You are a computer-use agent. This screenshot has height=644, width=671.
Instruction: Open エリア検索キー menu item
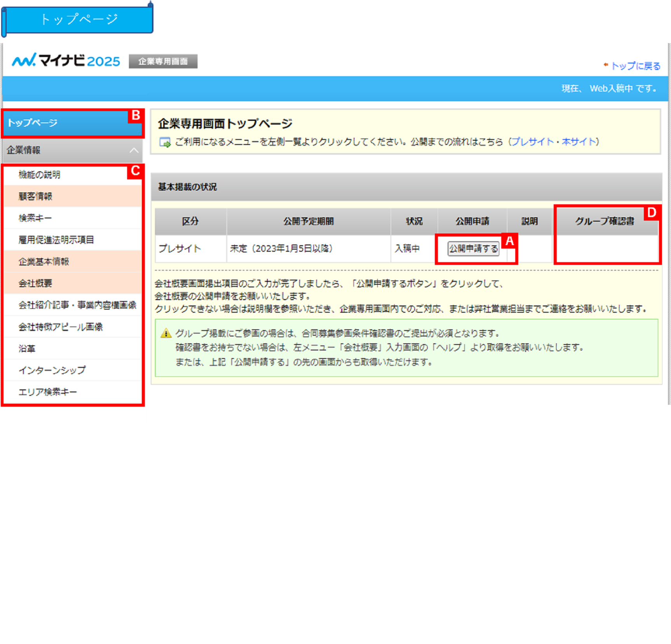point(73,392)
